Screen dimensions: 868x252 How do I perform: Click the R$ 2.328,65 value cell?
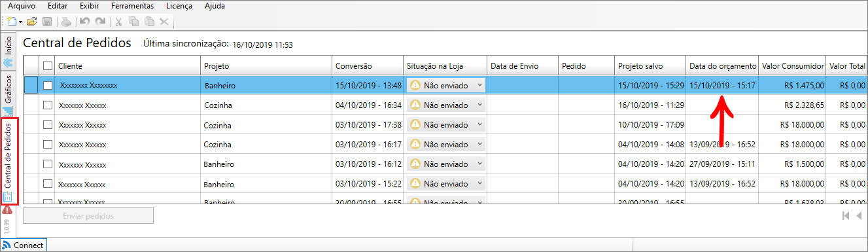(792, 105)
